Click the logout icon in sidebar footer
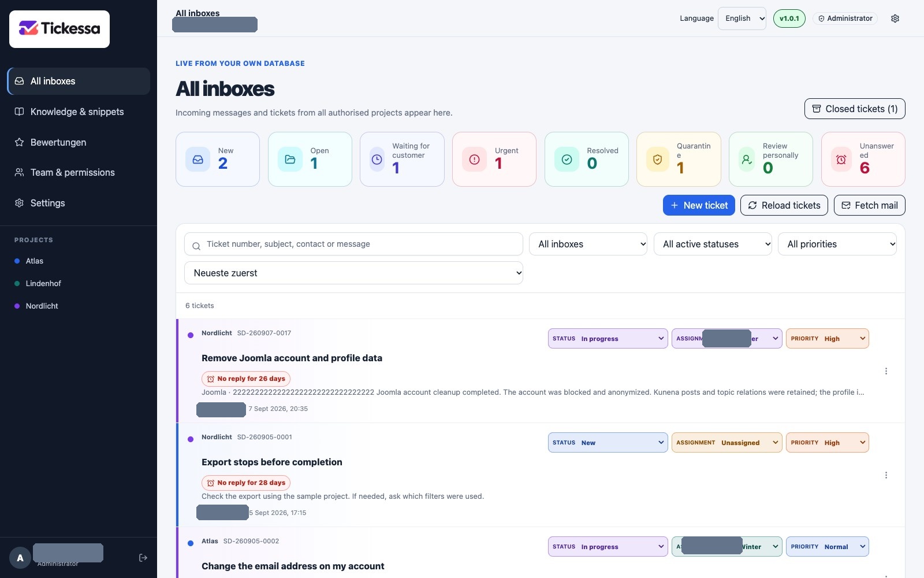This screenshot has width=924, height=578. (x=143, y=558)
